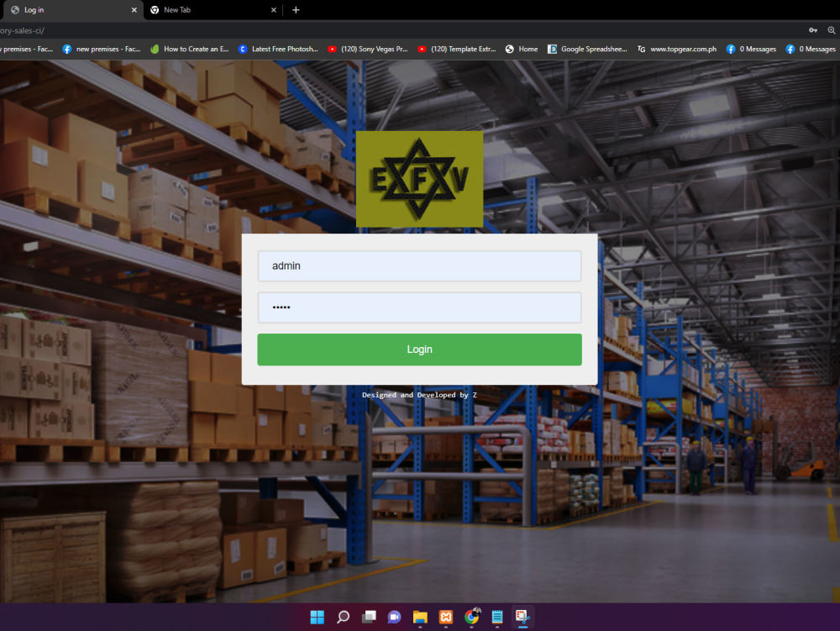Open File Explorer from the taskbar
The width and height of the screenshot is (840, 631).
(420, 617)
